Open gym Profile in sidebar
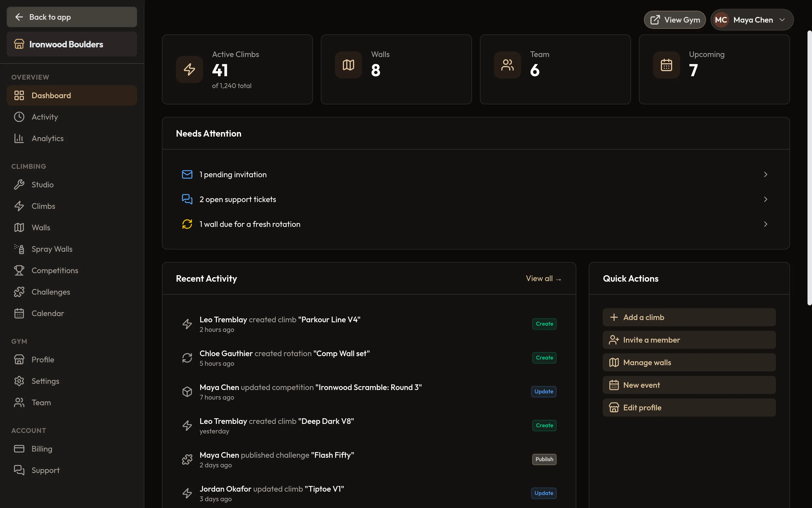 pos(72,360)
